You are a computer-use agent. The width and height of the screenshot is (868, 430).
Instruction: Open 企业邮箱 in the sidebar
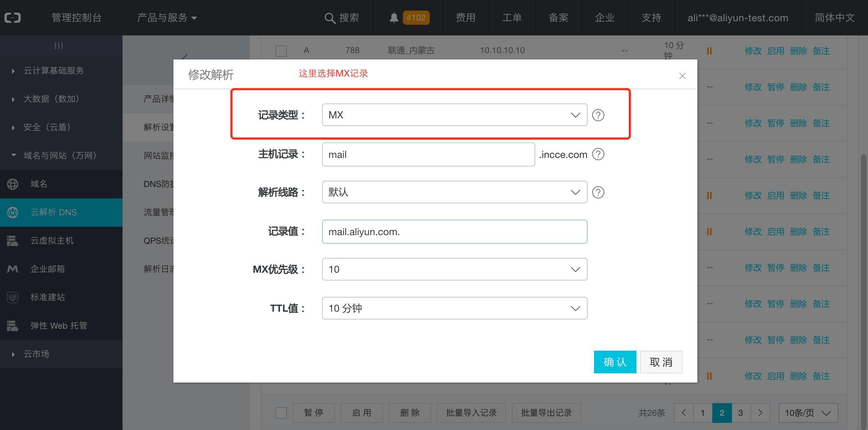tap(47, 269)
